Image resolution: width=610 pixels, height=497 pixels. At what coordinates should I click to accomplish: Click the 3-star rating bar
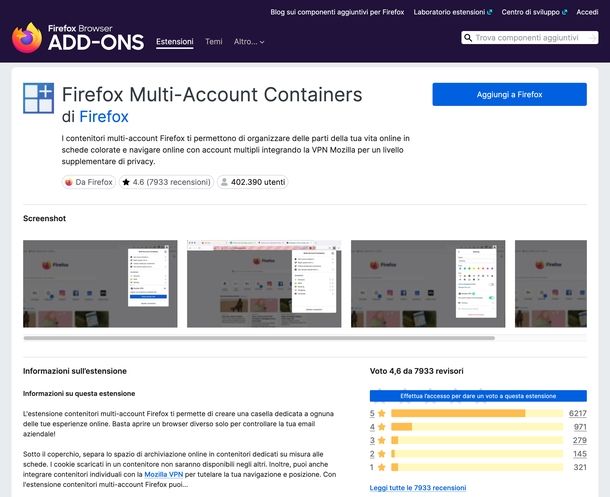(477, 440)
